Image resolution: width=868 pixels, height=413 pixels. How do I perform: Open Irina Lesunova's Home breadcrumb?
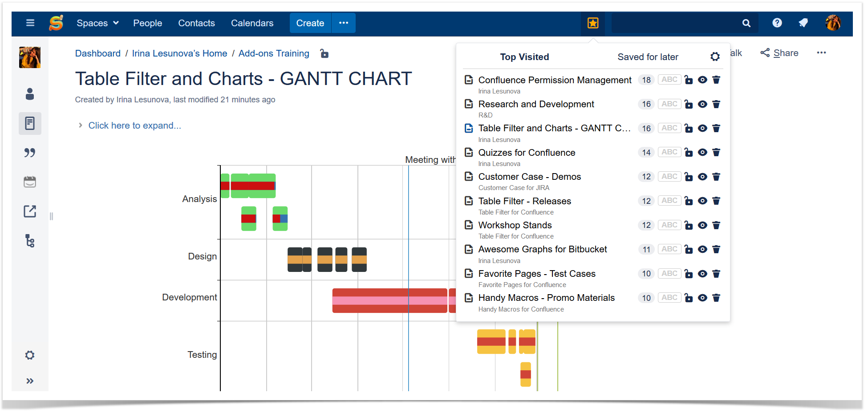[x=179, y=53]
